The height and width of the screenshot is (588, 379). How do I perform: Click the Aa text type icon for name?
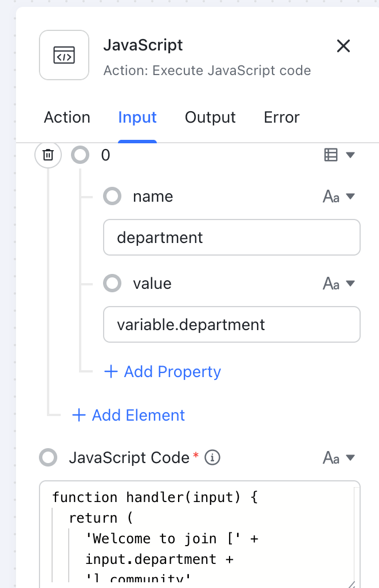[331, 197]
